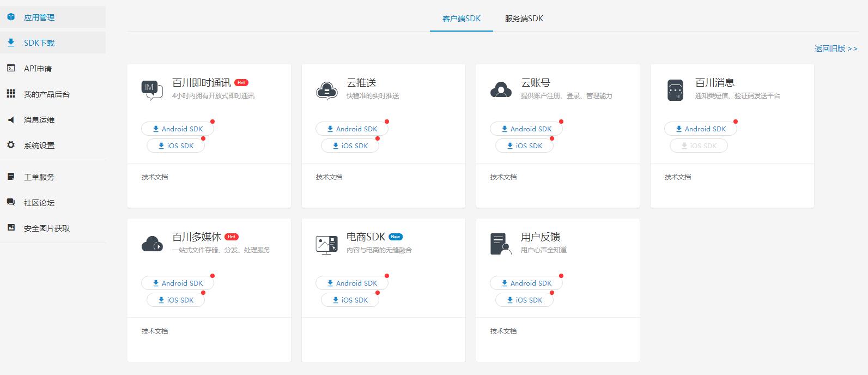
Task: Click the 百川多媒体 cloud play icon
Action: (x=152, y=244)
